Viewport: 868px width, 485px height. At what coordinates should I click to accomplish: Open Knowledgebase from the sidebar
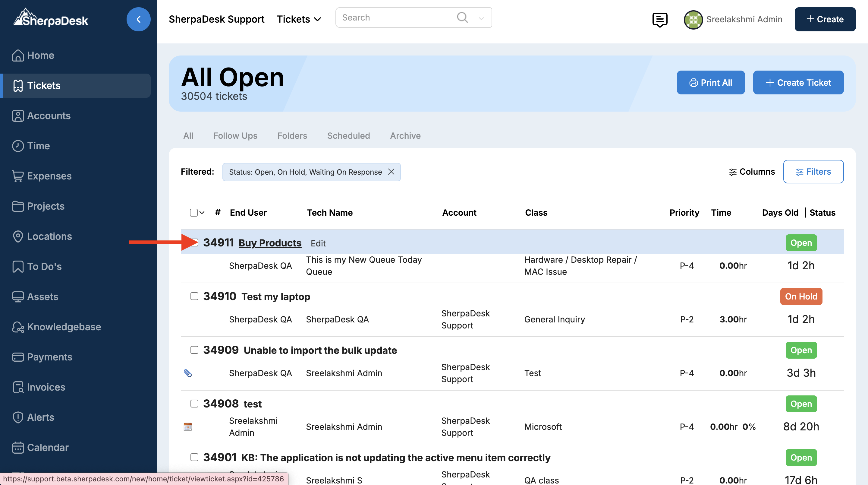tap(64, 326)
